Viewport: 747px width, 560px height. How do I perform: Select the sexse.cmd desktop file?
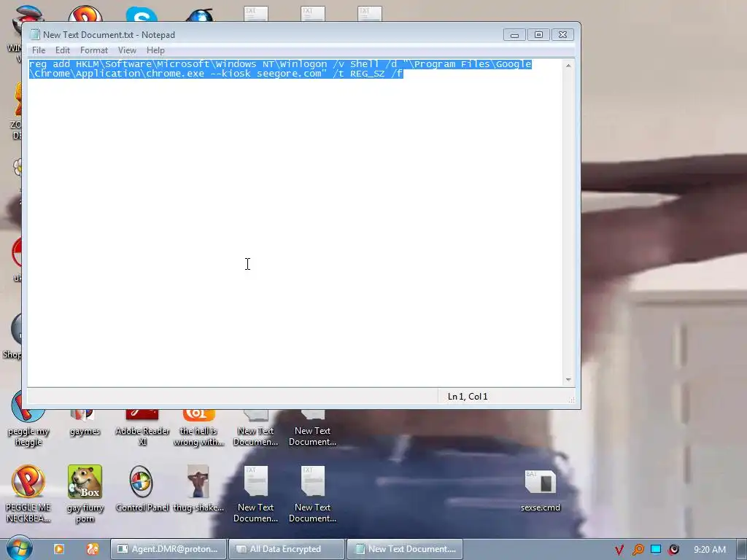tap(541, 491)
